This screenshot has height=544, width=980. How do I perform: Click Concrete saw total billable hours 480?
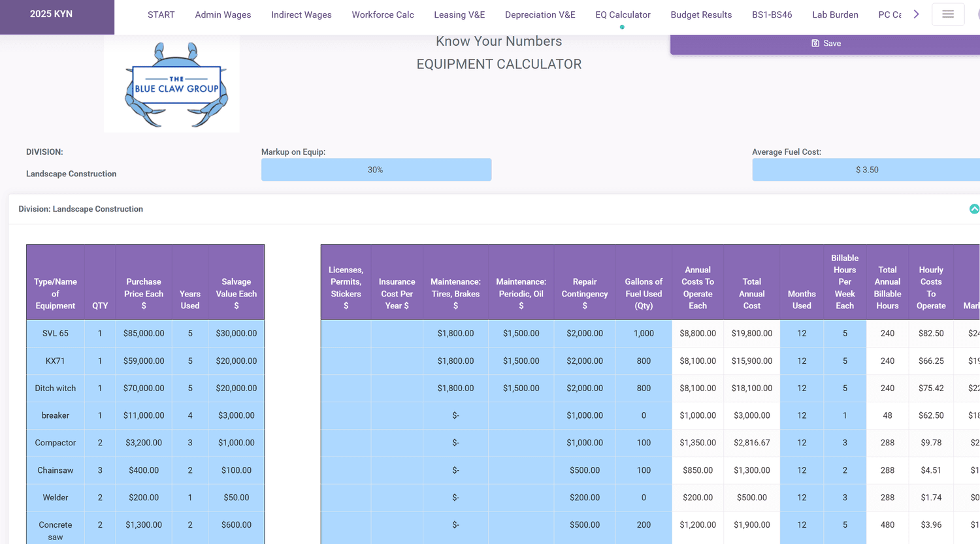pos(887,528)
